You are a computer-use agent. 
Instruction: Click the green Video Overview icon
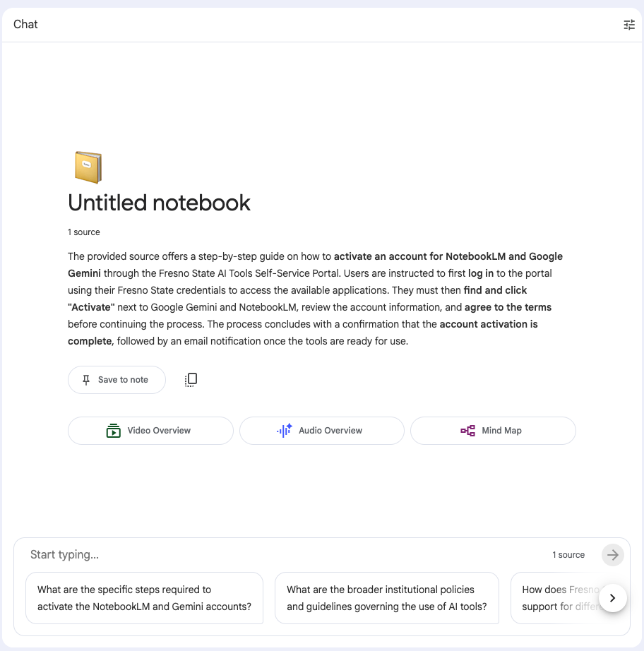click(114, 431)
